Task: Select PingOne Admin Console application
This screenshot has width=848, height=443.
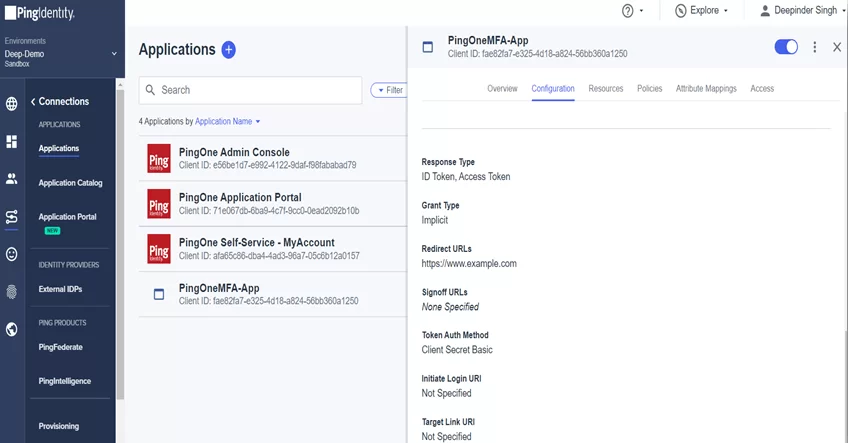Action: [273, 158]
